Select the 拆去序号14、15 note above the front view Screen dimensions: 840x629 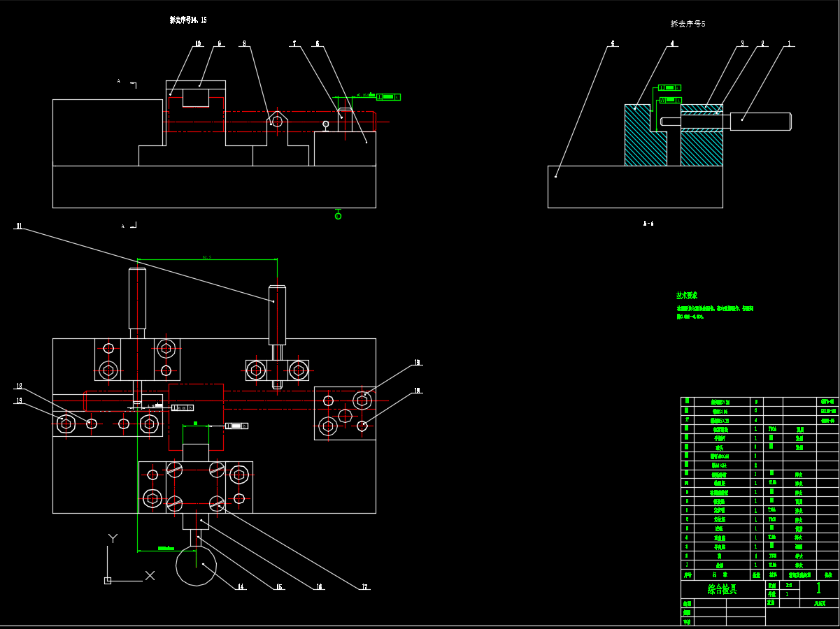[188, 20]
